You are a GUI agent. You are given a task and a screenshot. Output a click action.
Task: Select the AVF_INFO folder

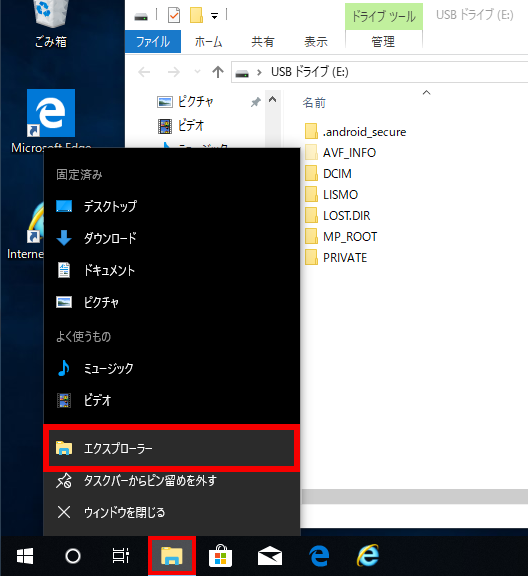[340, 152]
